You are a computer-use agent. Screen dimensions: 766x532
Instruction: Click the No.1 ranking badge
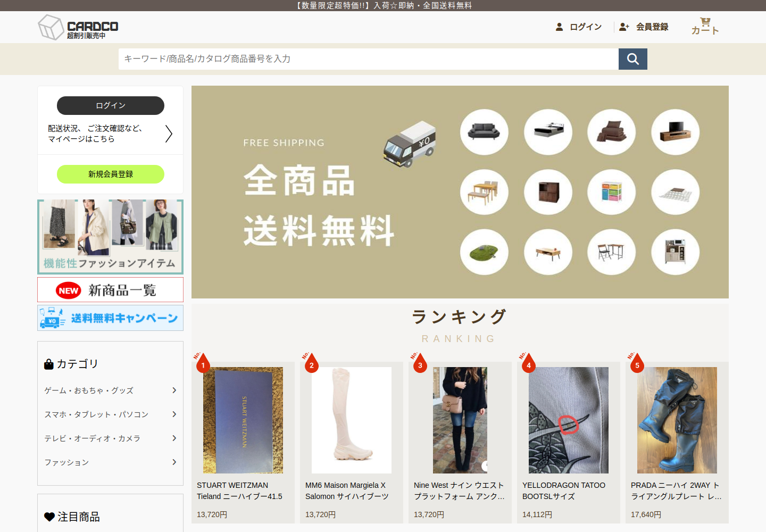tap(202, 362)
